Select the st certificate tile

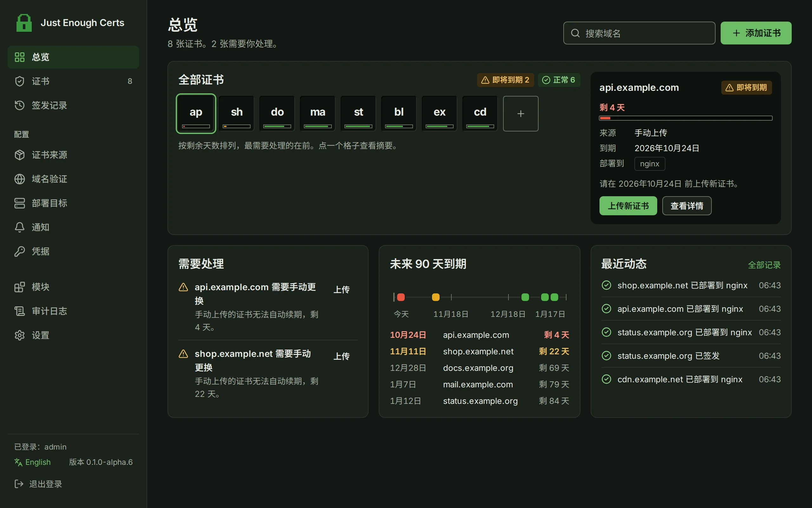click(358, 114)
